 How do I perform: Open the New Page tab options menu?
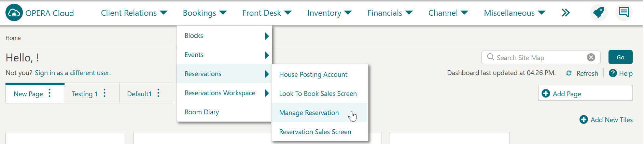click(x=50, y=93)
